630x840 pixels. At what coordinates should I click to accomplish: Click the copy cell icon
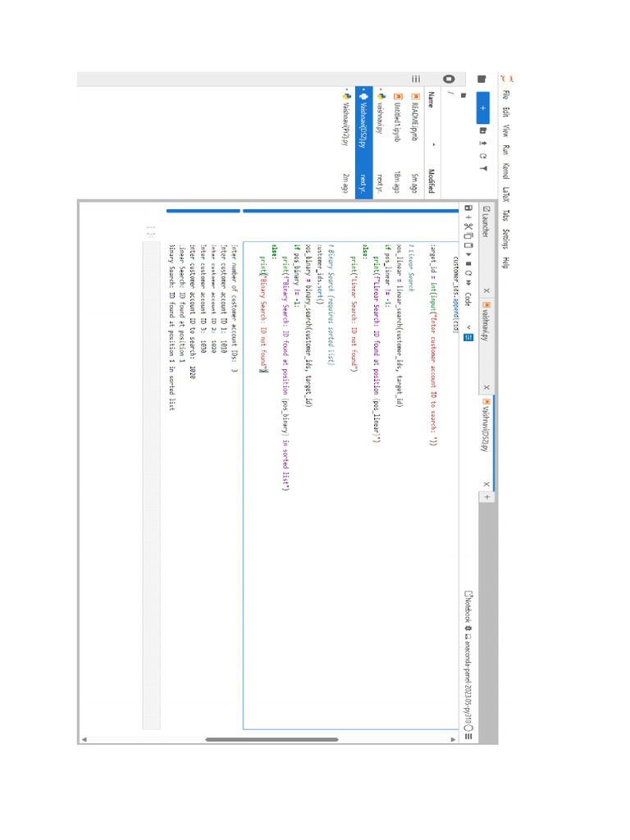click(468, 235)
